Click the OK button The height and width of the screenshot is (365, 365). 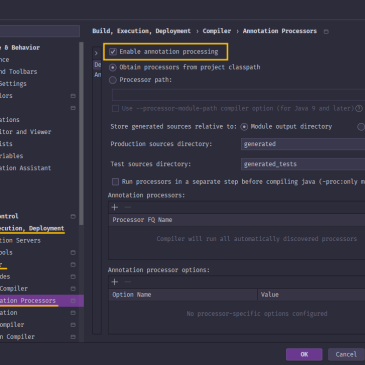(x=304, y=354)
